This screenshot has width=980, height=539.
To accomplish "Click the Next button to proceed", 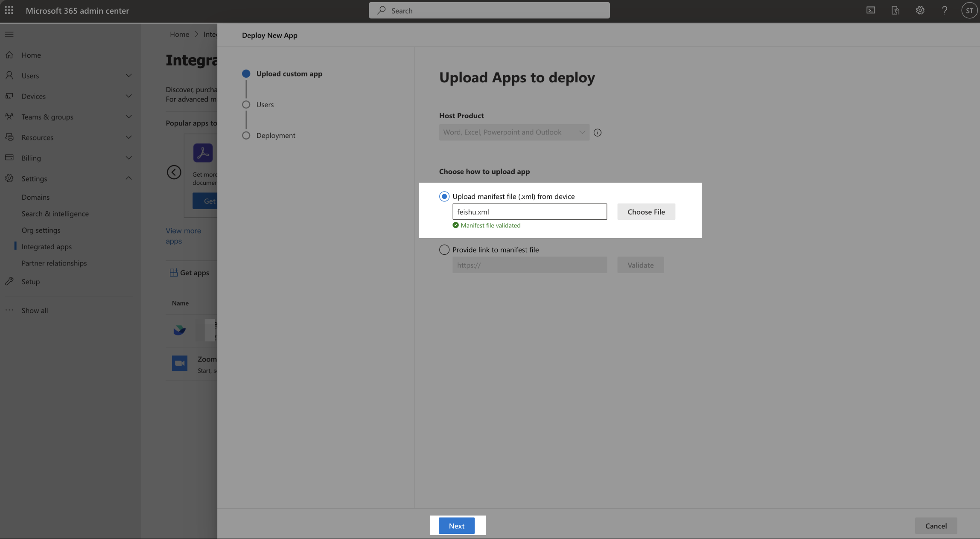I will point(456,526).
